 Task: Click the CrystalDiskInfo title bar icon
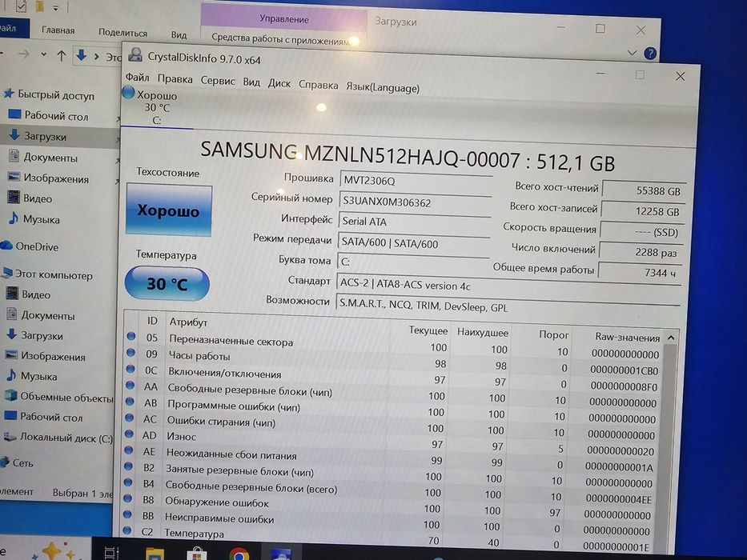point(135,54)
